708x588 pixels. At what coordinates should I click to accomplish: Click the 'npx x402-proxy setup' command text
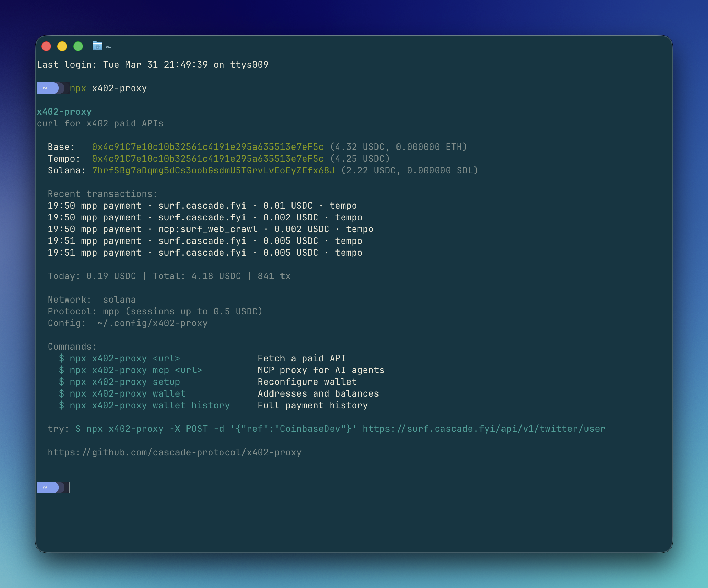coord(124,382)
